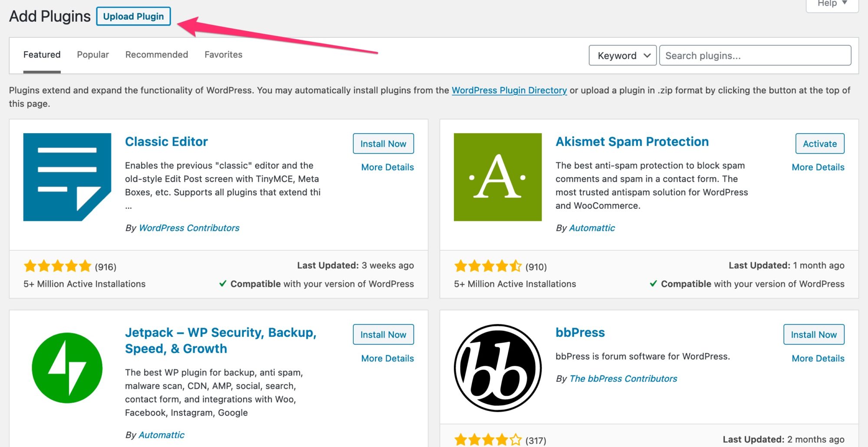Click Akismet's 5+ Million Active Installations text
The height and width of the screenshot is (447, 868).
point(515,284)
